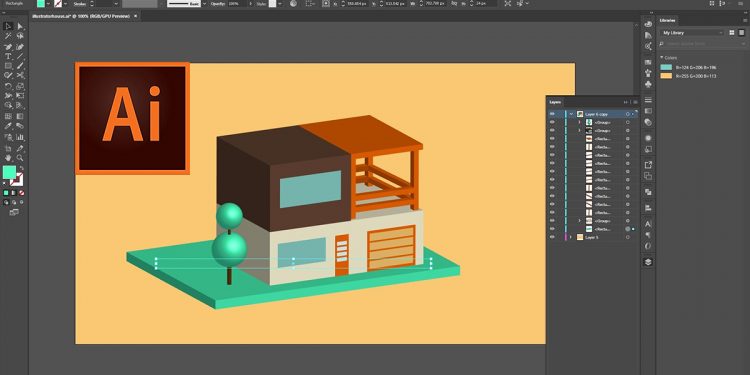Select the Scale tool
750x375 pixels.
pos(20,86)
